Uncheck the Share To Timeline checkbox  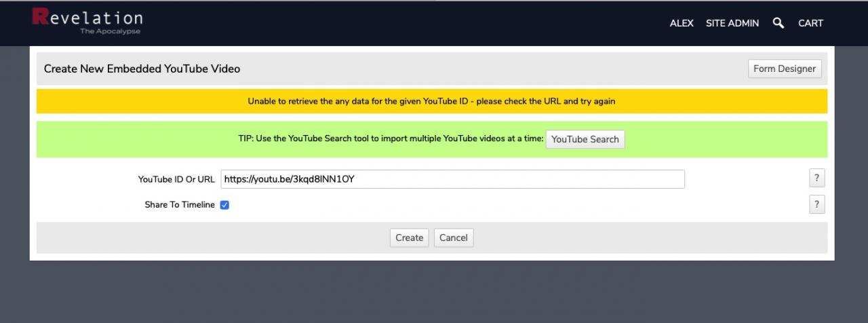tap(224, 205)
